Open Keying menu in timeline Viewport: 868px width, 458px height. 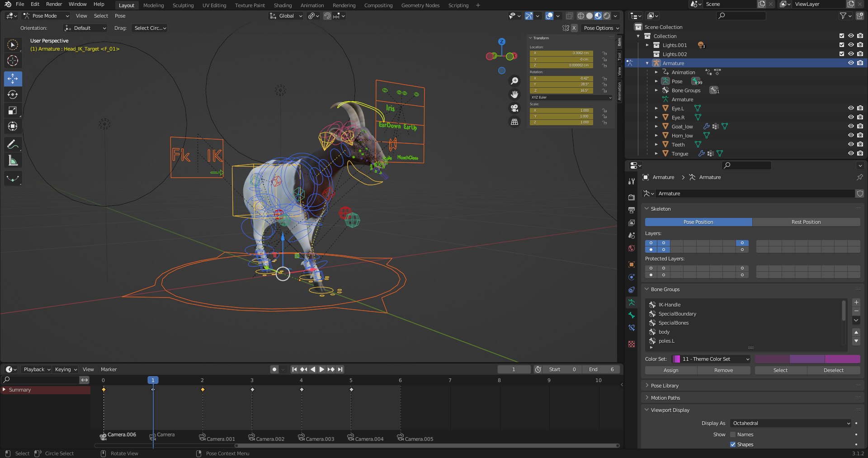(66, 369)
